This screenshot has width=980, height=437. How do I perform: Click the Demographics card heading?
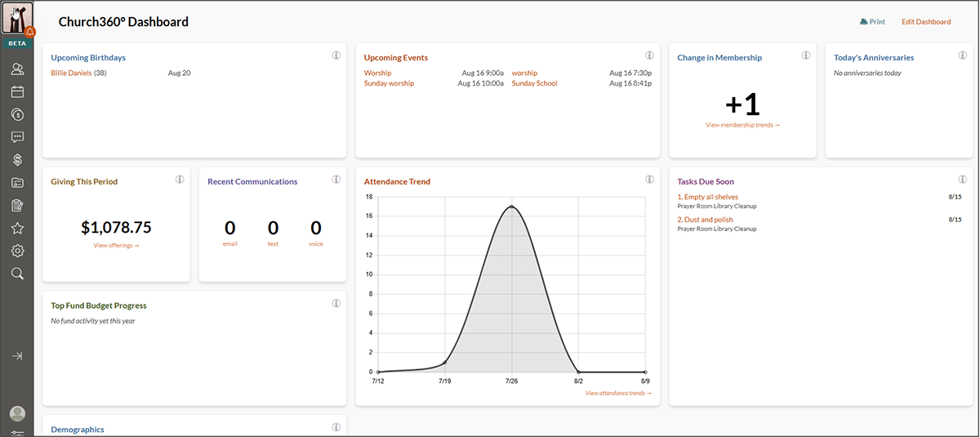tap(78, 429)
